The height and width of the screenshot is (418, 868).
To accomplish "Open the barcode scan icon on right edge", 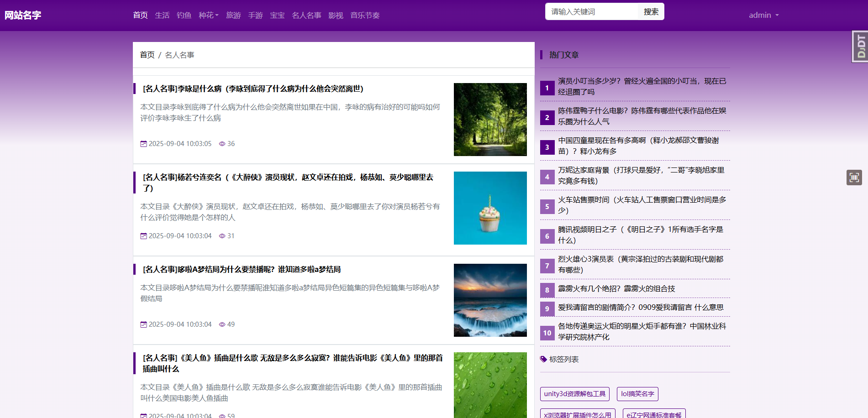I will click(854, 177).
